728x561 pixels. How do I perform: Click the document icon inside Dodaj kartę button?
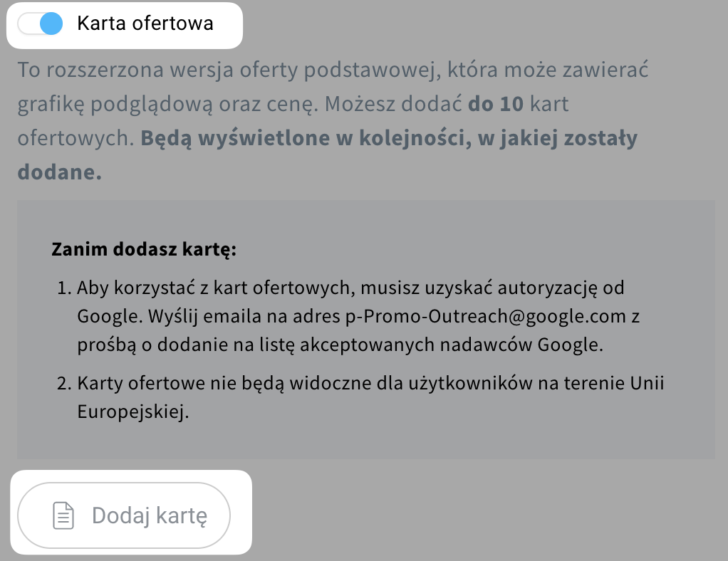63,515
